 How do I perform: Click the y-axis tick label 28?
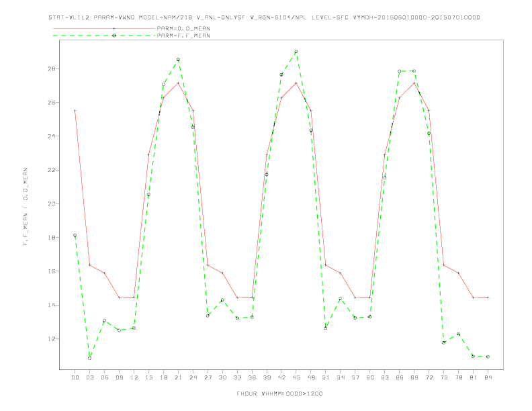(x=52, y=69)
